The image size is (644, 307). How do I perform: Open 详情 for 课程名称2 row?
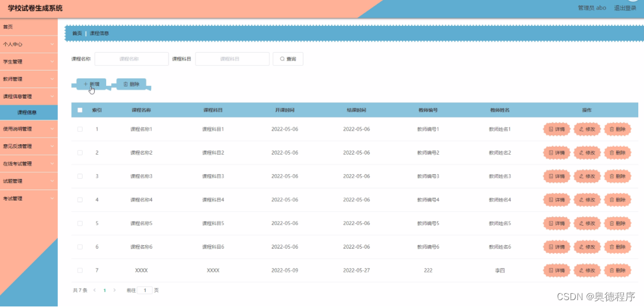[x=556, y=153]
